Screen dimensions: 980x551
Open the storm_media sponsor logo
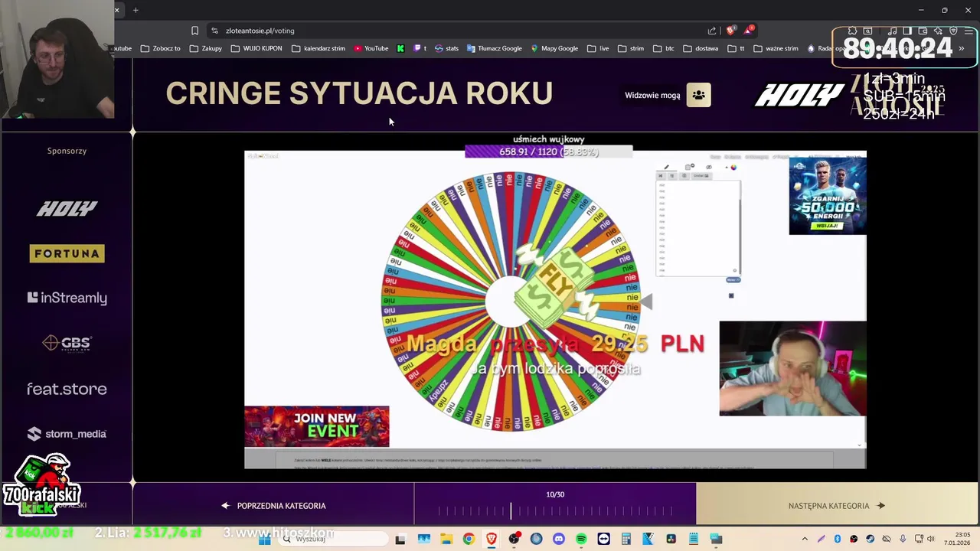67,434
